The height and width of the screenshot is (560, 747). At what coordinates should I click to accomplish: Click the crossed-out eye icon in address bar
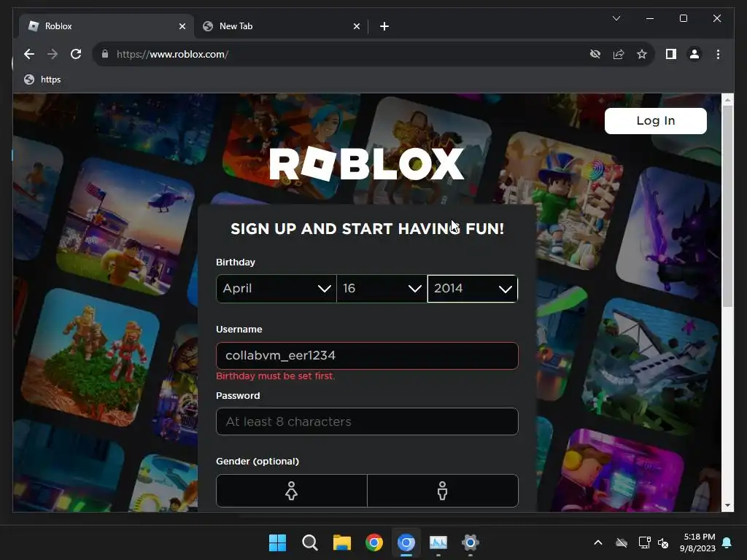point(595,54)
